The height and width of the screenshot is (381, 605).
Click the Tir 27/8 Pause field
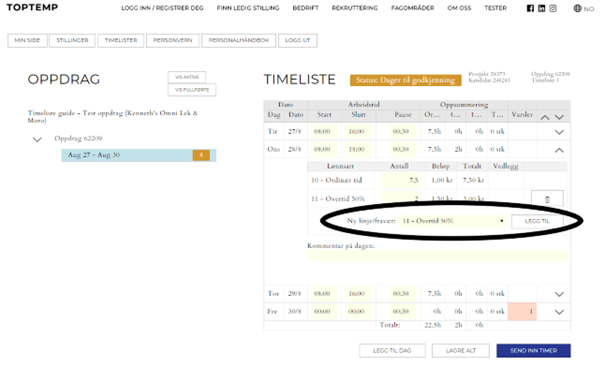[x=402, y=132]
